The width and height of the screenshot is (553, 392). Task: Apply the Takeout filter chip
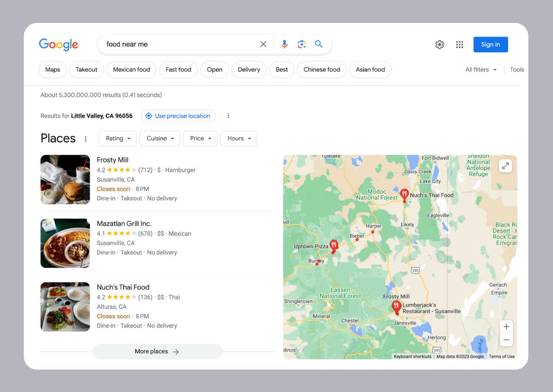click(87, 70)
